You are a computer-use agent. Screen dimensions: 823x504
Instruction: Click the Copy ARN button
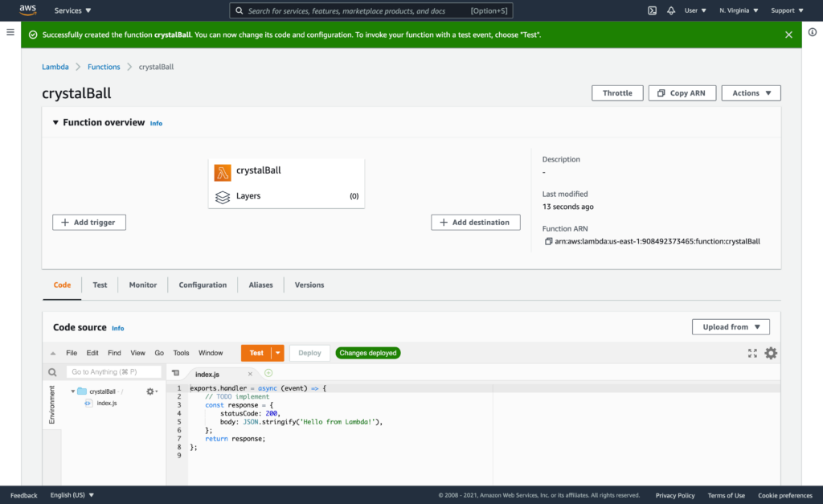point(682,93)
